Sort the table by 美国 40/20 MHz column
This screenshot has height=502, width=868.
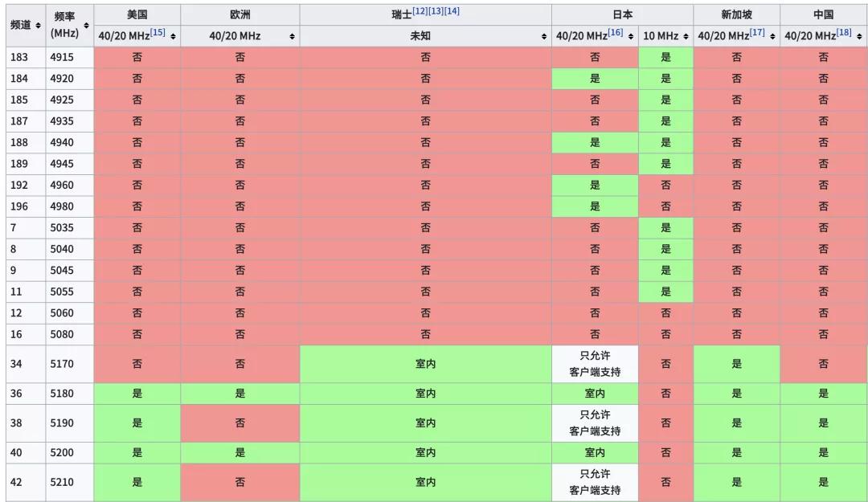point(172,36)
